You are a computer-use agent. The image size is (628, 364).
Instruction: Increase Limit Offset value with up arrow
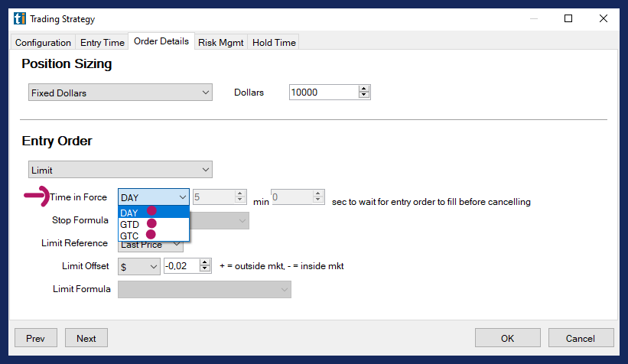coord(205,262)
